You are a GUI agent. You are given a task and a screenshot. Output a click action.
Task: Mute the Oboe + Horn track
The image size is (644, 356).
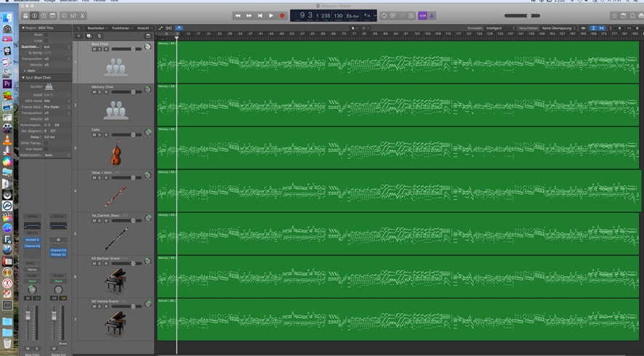click(94, 178)
